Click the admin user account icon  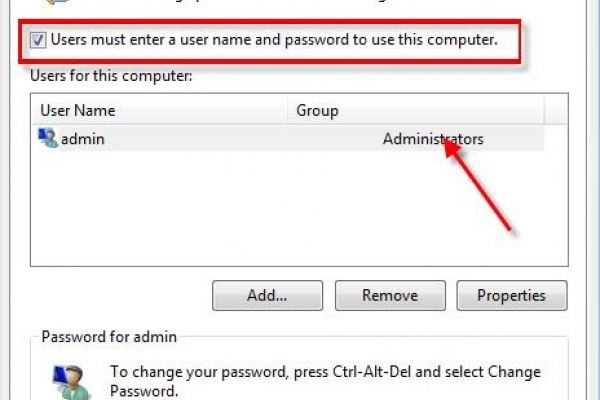(47, 139)
